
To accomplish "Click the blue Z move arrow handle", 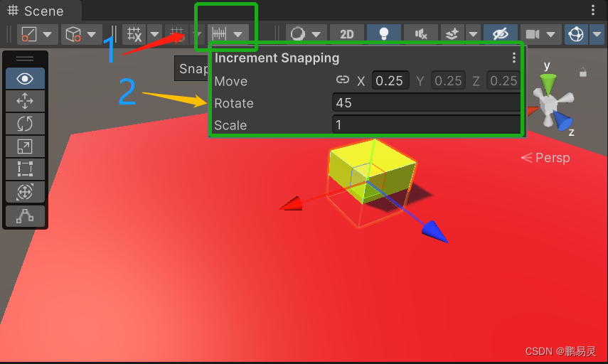I will pos(435,232).
